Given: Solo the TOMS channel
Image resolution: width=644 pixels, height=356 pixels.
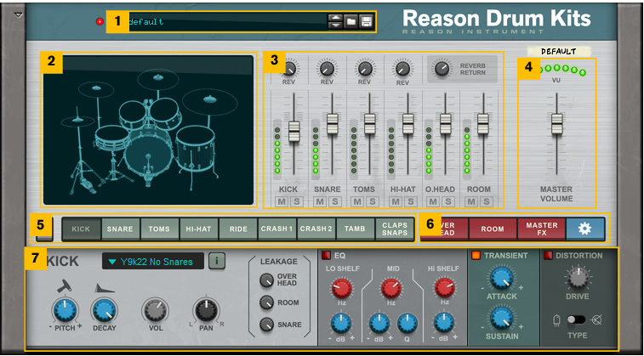Looking at the screenshot, I should (x=372, y=201).
